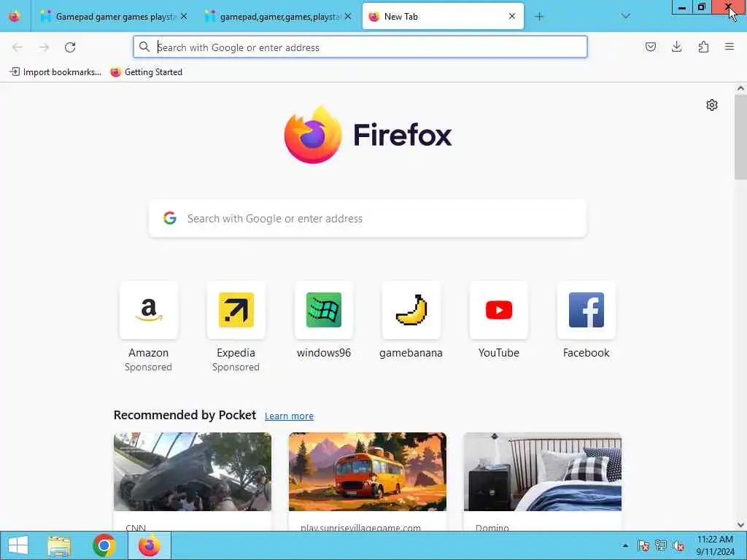Minimize the Firefox window

(x=682, y=7)
